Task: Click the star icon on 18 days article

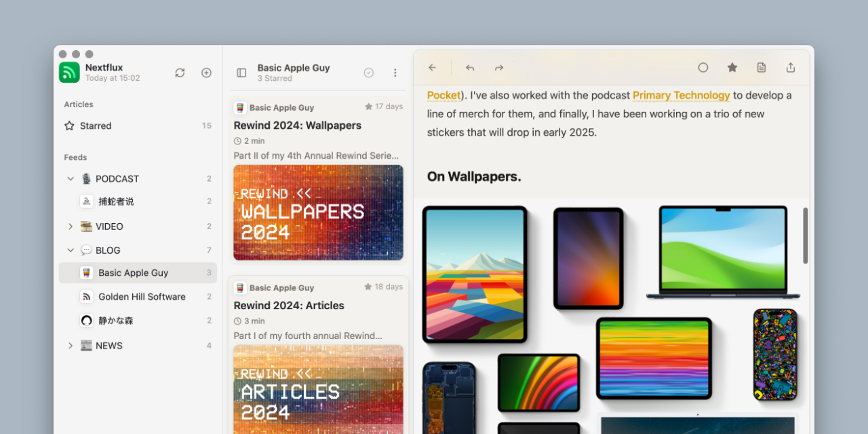Action: coord(369,287)
